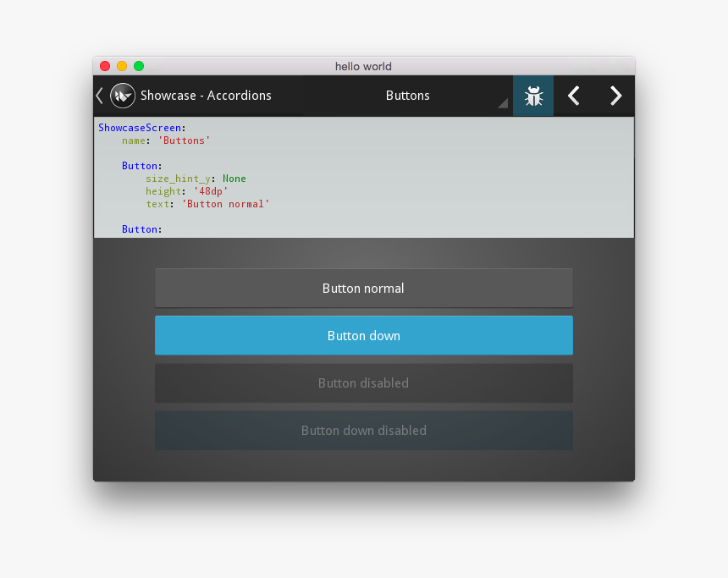The width and height of the screenshot is (728, 578).
Task: Minimize the hello world window
Action: coord(122,66)
